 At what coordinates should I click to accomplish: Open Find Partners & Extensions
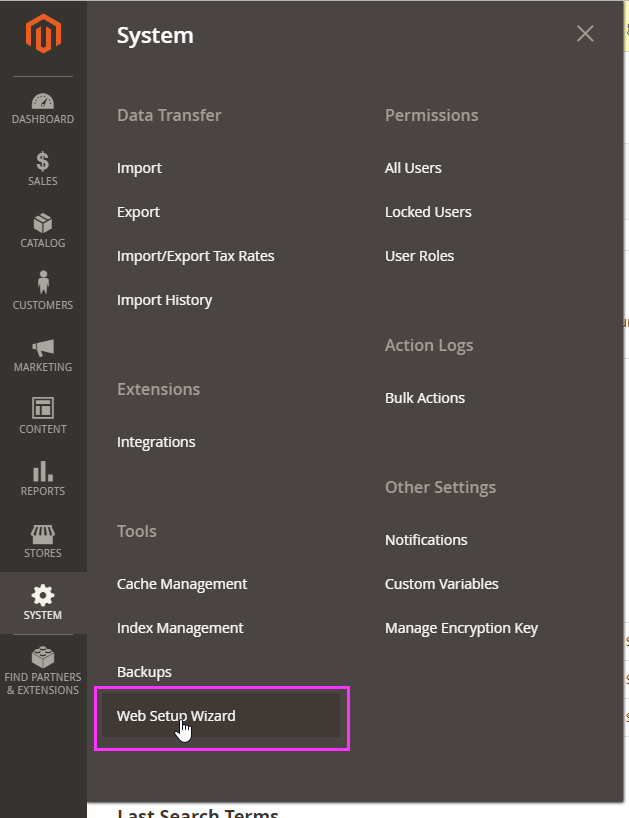click(x=43, y=670)
